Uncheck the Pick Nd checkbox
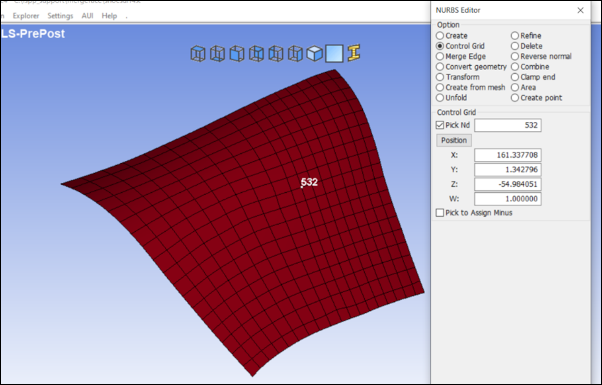Viewport: 602px width, 385px height. pos(440,125)
